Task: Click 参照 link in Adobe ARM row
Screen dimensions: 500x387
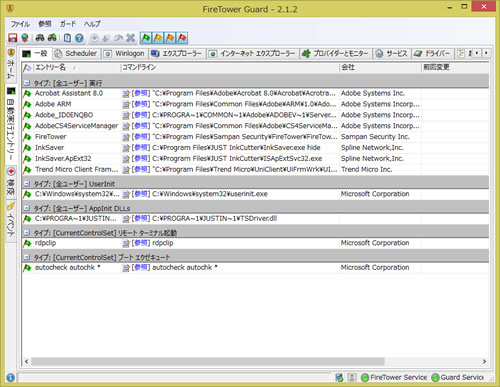Action: tap(141, 104)
